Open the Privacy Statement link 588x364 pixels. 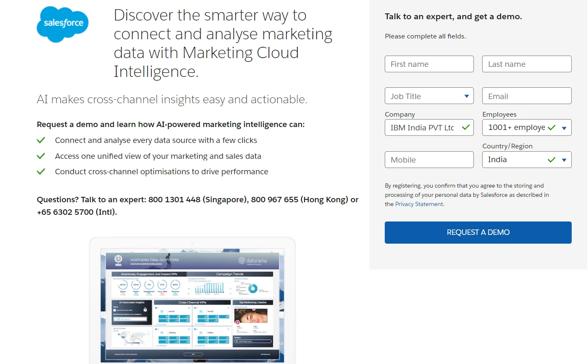(x=419, y=204)
